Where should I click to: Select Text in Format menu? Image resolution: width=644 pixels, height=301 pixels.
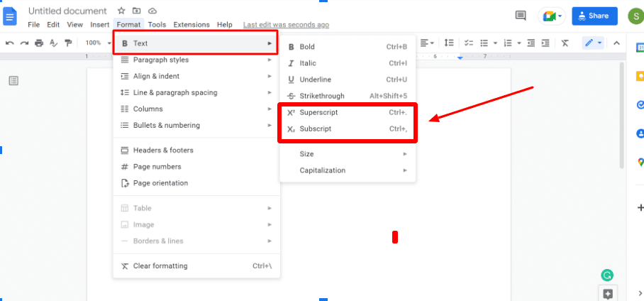point(196,43)
